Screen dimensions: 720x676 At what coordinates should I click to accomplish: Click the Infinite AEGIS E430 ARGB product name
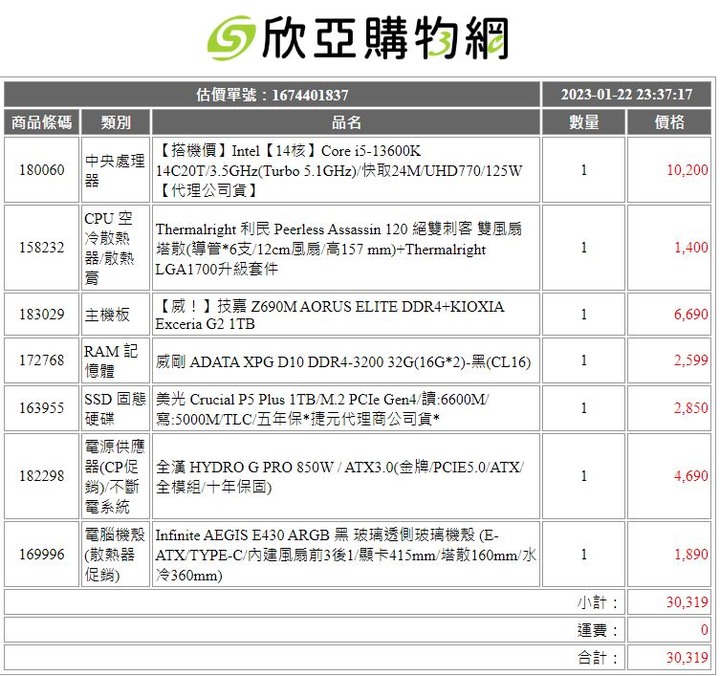pos(345,555)
